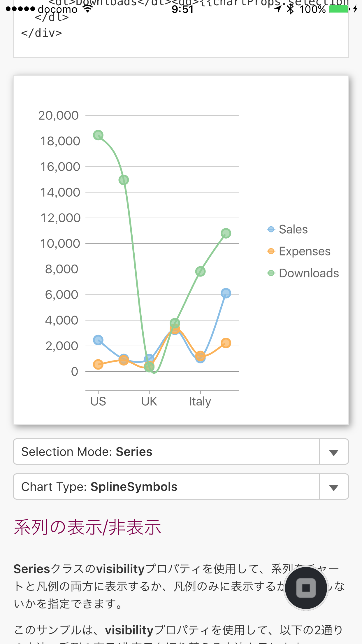Click Chart Type: SplineSymbols combo box
This screenshot has width=362, height=644.
[x=166, y=487]
